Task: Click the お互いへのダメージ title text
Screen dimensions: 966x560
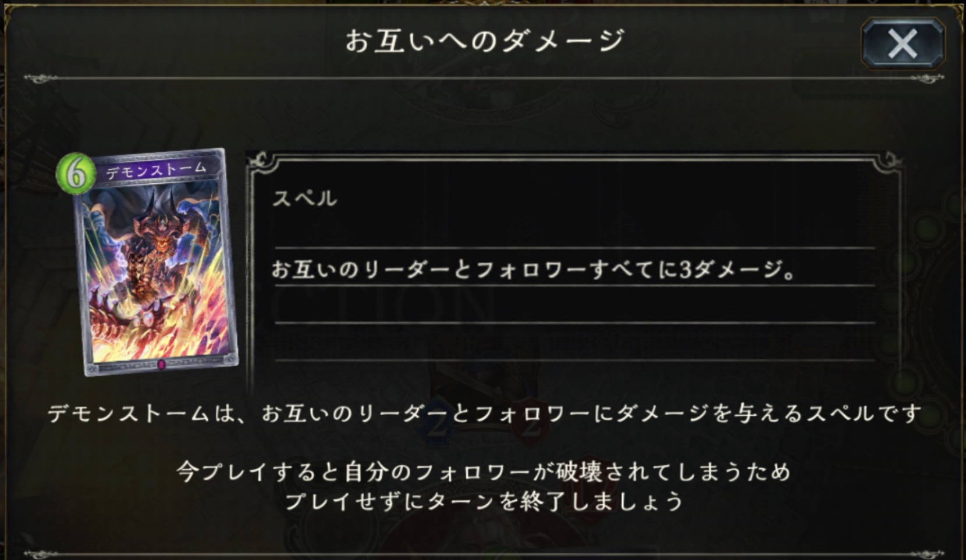Action: pyautogui.click(x=484, y=41)
